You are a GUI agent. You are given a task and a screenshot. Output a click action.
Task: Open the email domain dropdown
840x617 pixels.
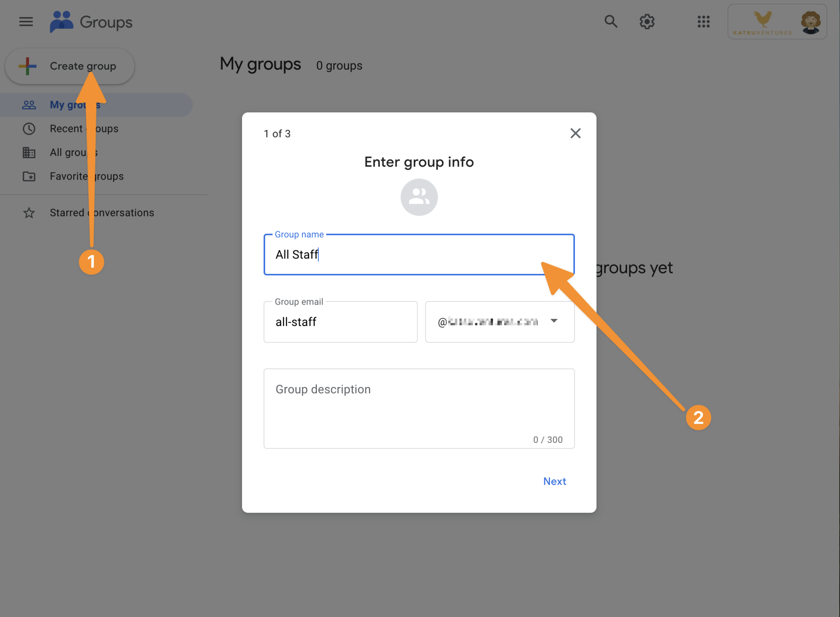click(x=555, y=321)
